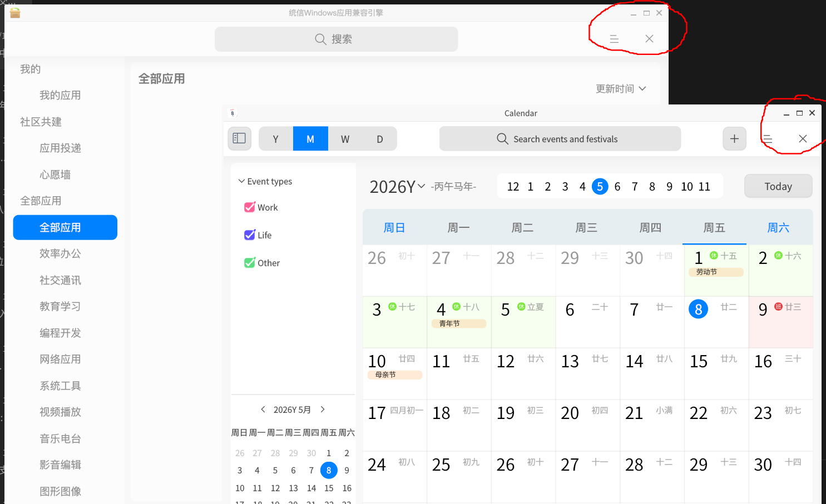The image size is (826, 504).
Task: Open 网络应用 category
Action: coord(60,360)
